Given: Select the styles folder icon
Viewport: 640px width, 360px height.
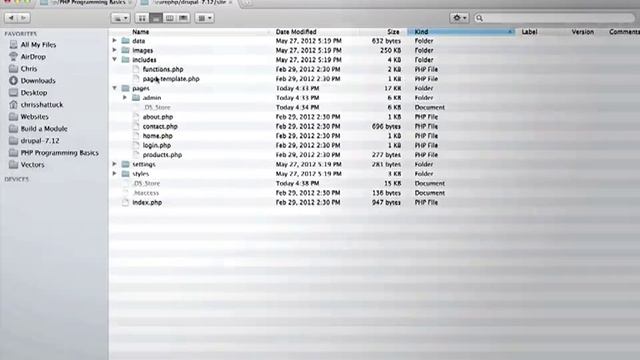Looking at the screenshot, I should click(126, 173).
